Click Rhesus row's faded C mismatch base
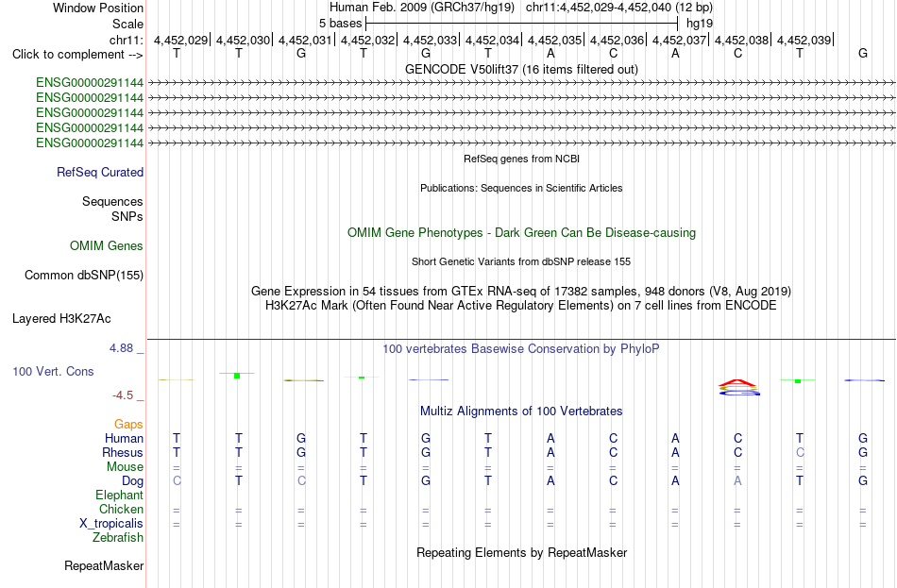This screenshot has width=897, height=588. tap(800, 452)
